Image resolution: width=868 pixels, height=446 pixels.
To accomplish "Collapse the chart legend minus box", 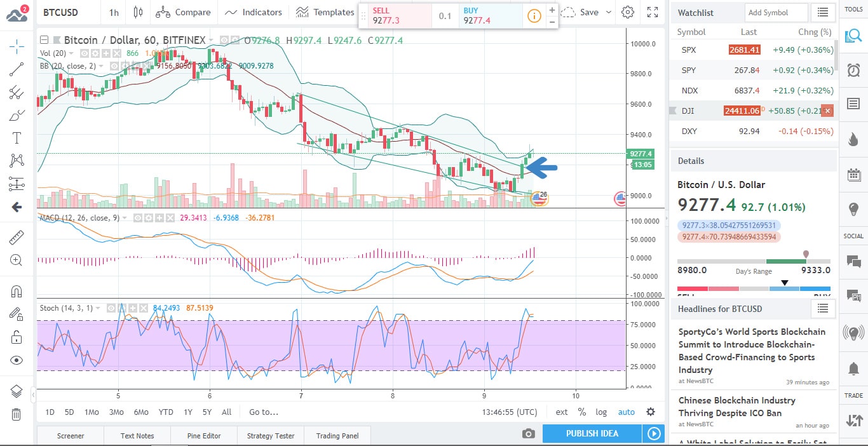I will [x=44, y=40].
